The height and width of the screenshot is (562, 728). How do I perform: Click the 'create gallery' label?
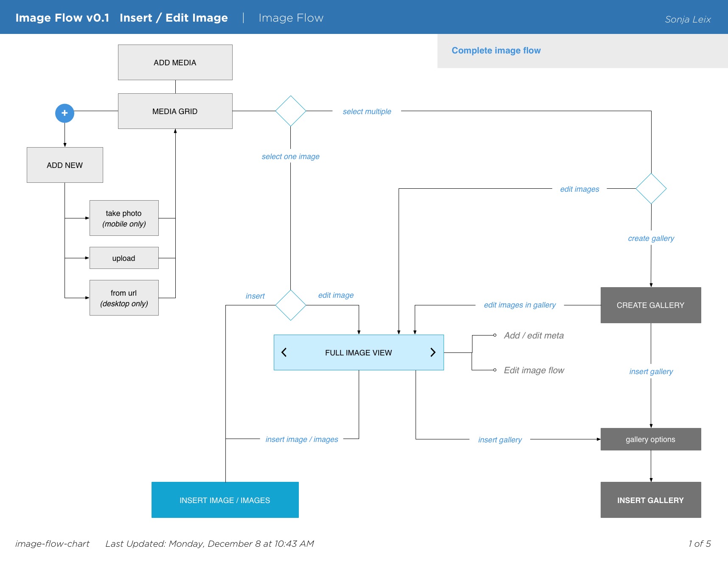click(x=651, y=238)
